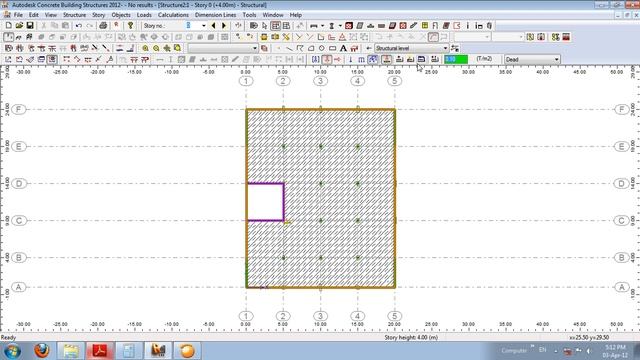Click the zoom window icon

pyautogui.click(x=178, y=48)
